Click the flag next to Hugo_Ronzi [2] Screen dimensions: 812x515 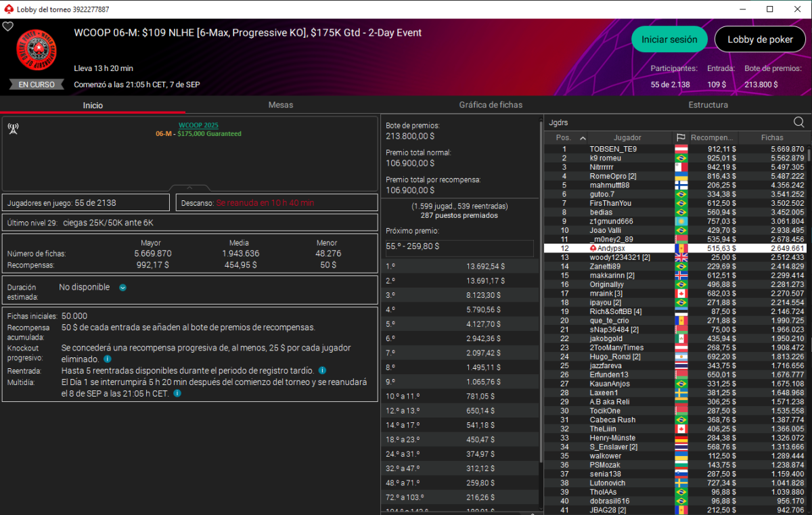point(681,357)
